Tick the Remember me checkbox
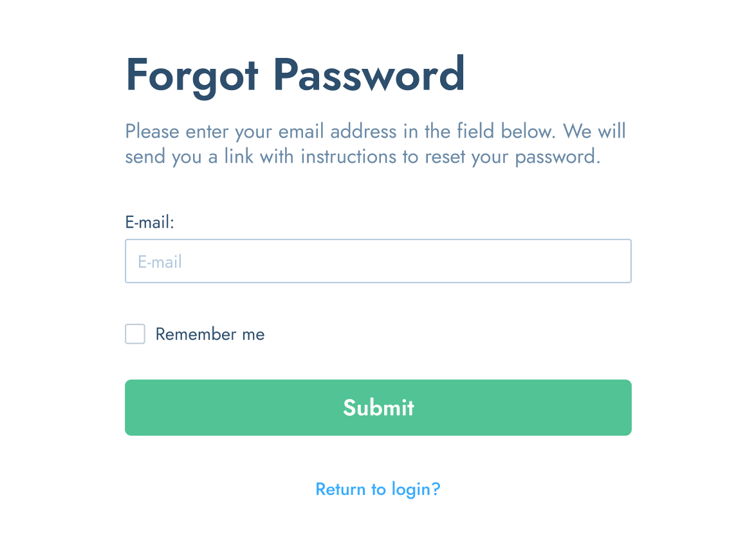756x547 pixels. coord(135,334)
